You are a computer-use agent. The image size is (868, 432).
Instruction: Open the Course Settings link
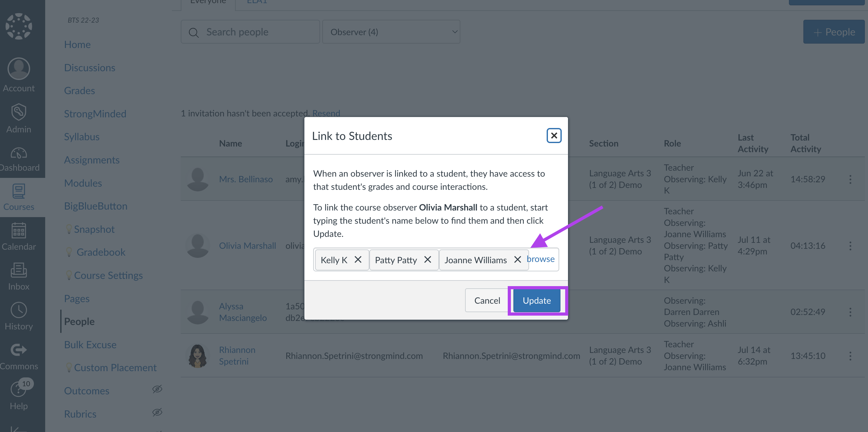[109, 276]
